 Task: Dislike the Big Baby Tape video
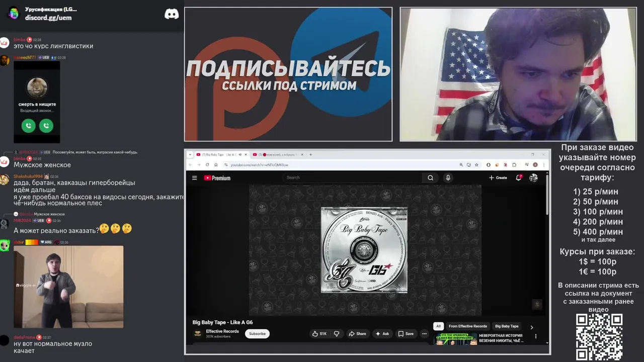coord(337,333)
